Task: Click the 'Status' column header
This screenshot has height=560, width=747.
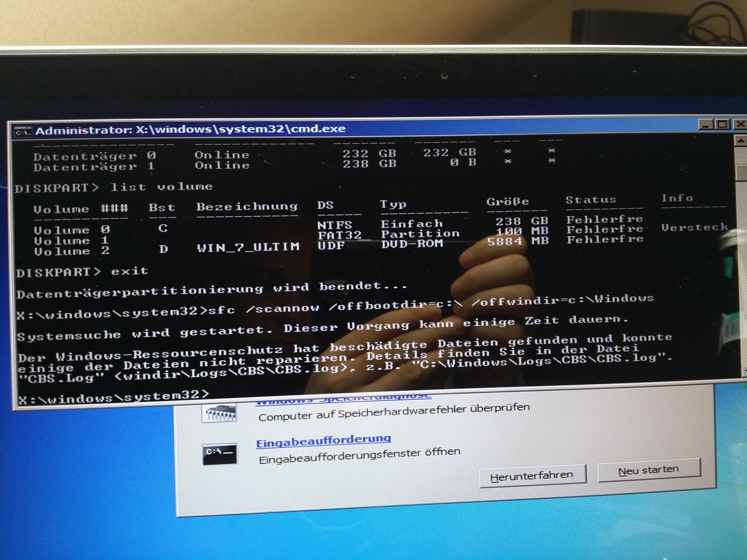Action: point(591,199)
